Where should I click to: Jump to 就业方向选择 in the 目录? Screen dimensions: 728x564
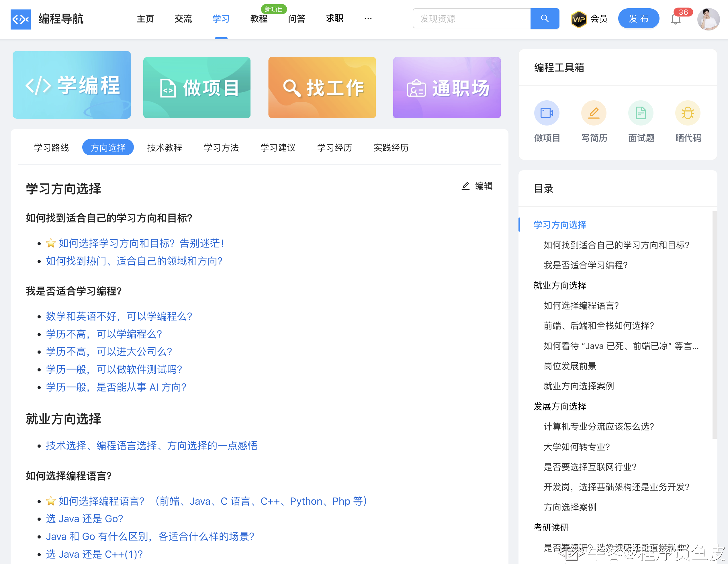point(560,285)
